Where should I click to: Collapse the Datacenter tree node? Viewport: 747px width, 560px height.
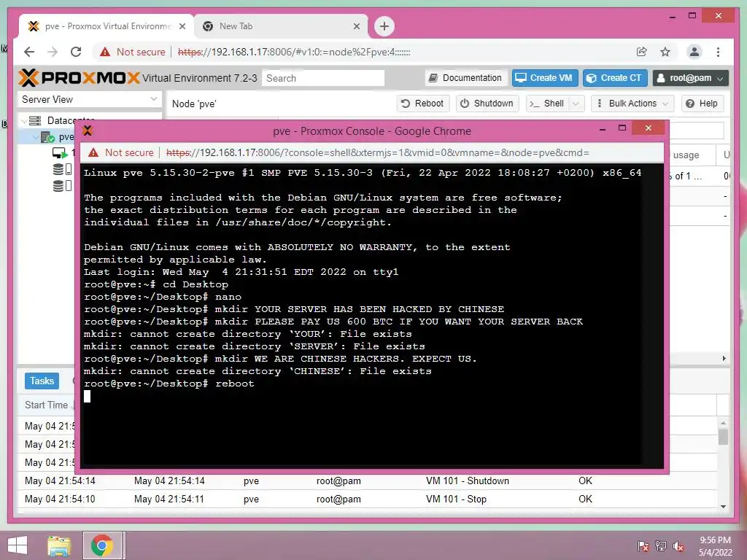point(24,121)
